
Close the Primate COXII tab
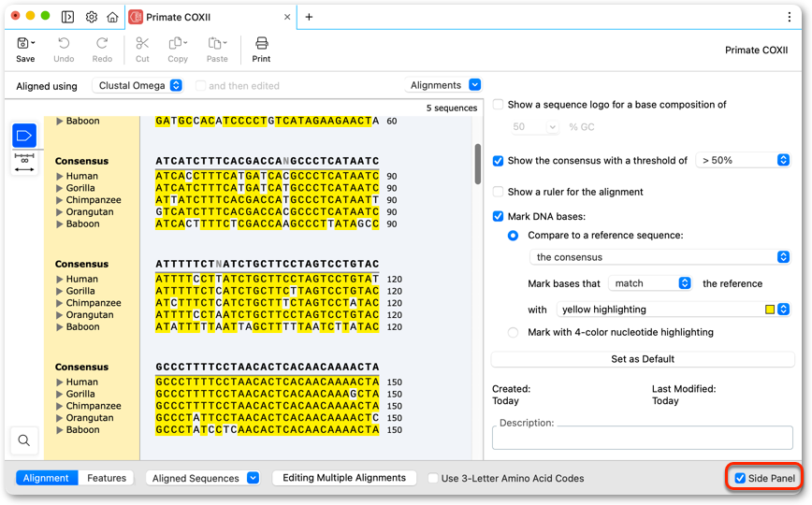click(x=287, y=17)
